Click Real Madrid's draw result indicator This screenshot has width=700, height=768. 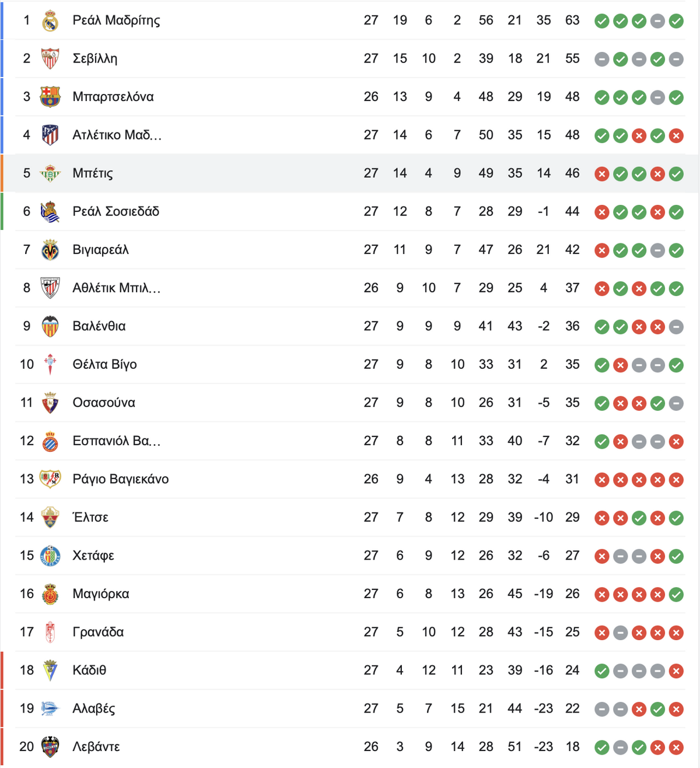point(657,22)
